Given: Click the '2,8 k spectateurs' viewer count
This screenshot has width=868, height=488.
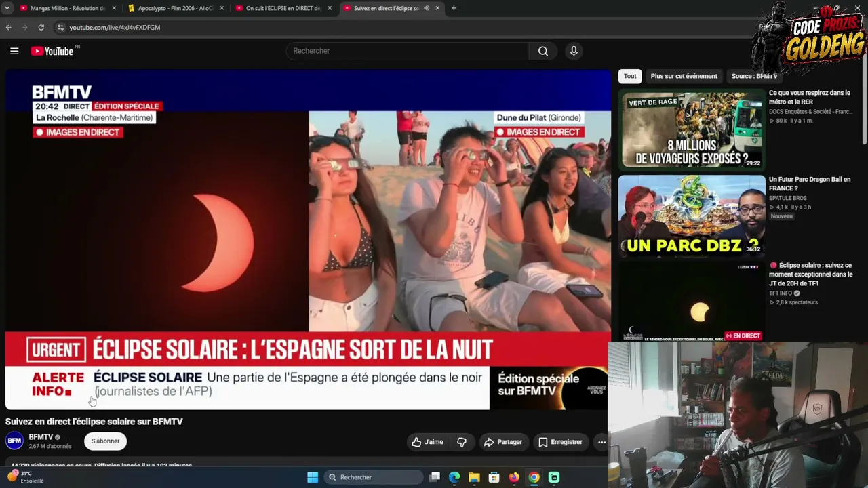Looking at the screenshot, I should [x=793, y=302].
